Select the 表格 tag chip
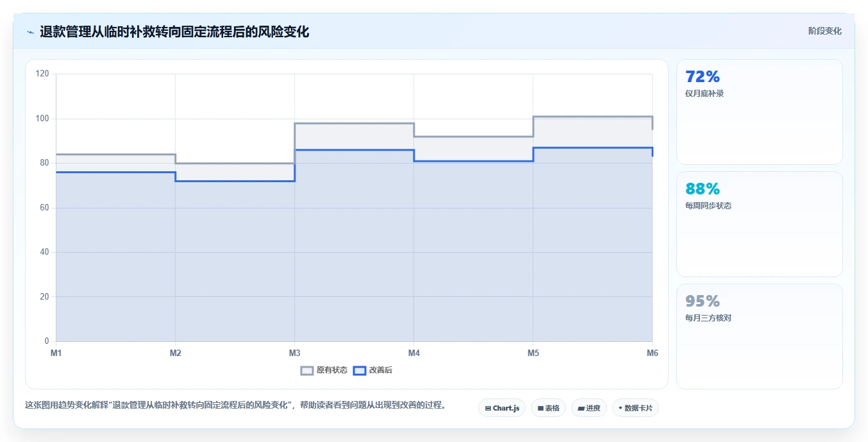Image resolution: width=868 pixels, height=442 pixels. (548, 408)
